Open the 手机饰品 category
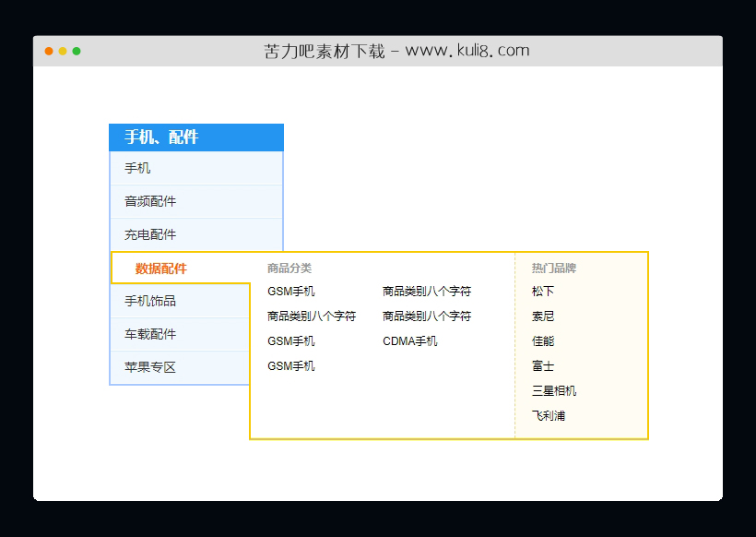The width and height of the screenshot is (756, 537). coord(149,301)
